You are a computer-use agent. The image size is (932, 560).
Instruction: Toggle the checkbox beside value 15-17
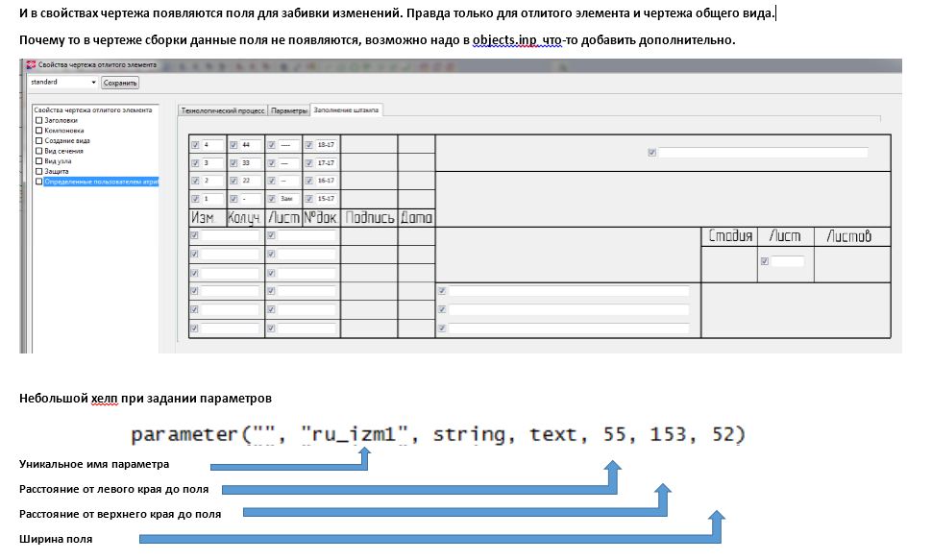point(309,199)
